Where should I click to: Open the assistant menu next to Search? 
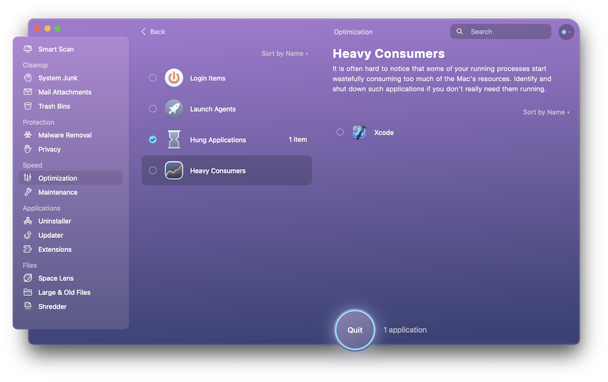(566, 32)
